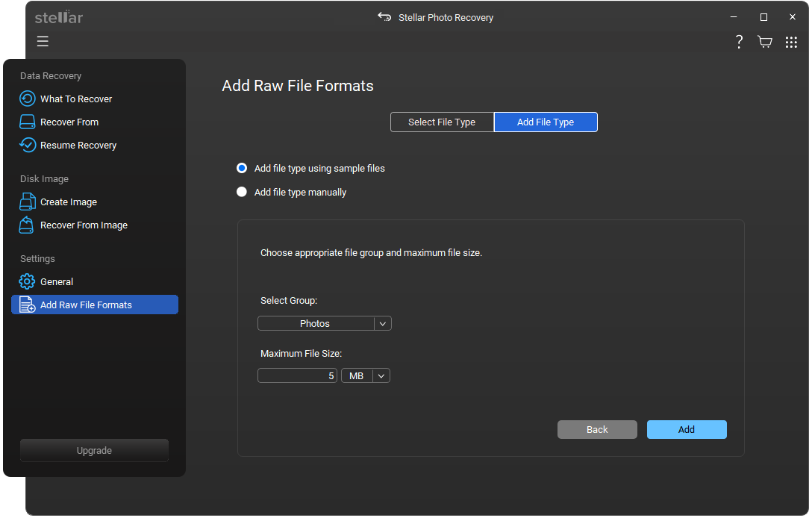812x518 pixels.
Task: Click the Data Recovery section header
Action: click(51, 75)
